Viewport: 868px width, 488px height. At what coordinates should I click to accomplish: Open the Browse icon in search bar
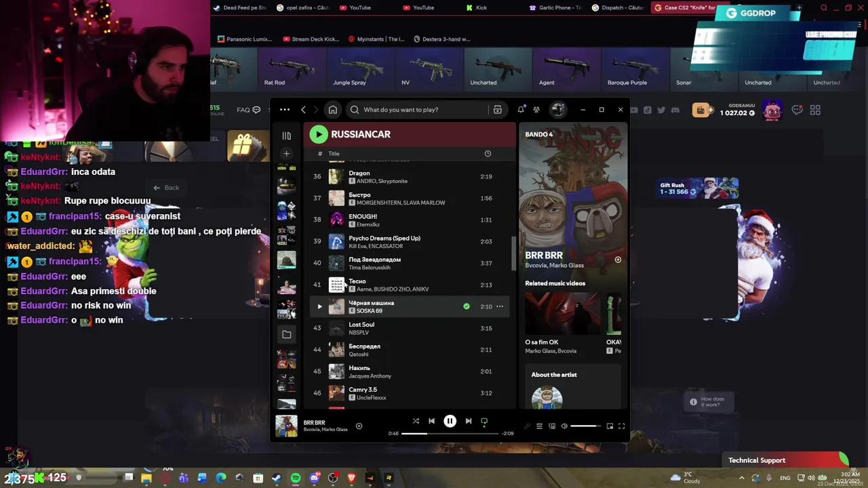point(497,110)
